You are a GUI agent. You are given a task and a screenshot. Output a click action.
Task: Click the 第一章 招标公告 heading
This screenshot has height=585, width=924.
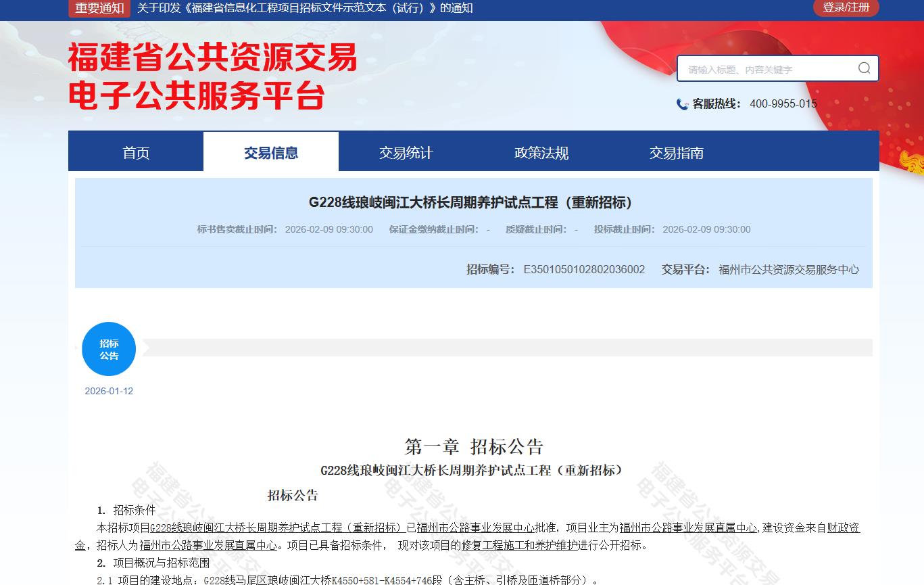pyautogui.click(x=473, y=446)
